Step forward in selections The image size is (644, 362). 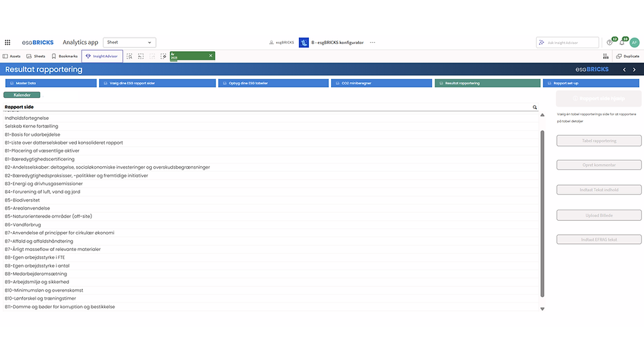pyautogui.click(x=152, y=57)
